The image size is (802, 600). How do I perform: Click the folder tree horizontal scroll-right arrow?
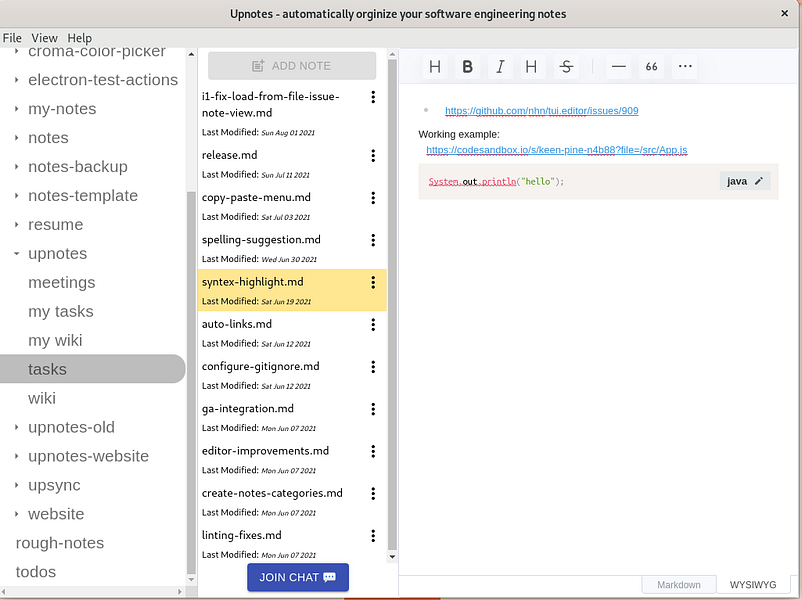[180, 592]
